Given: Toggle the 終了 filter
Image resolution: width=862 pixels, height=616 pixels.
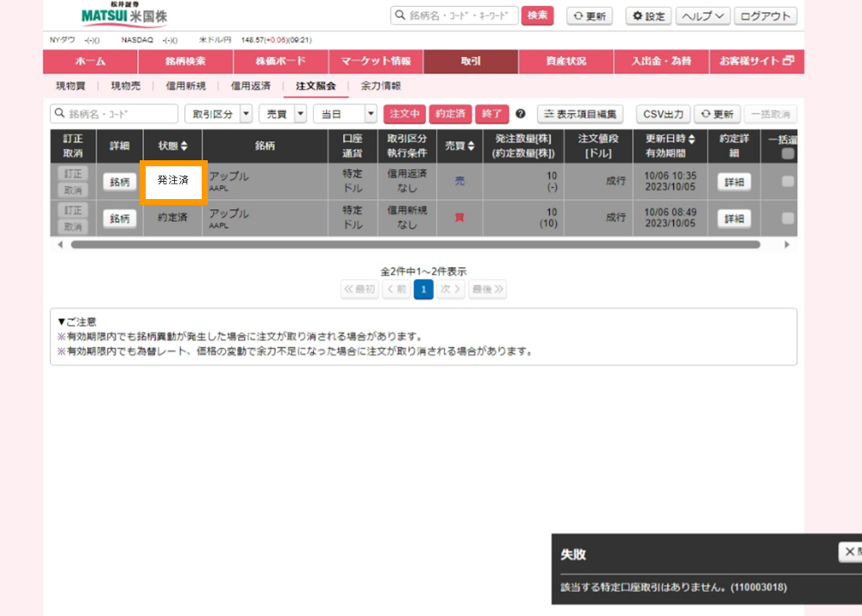Looking at the screenshot, I should (491, 114).
